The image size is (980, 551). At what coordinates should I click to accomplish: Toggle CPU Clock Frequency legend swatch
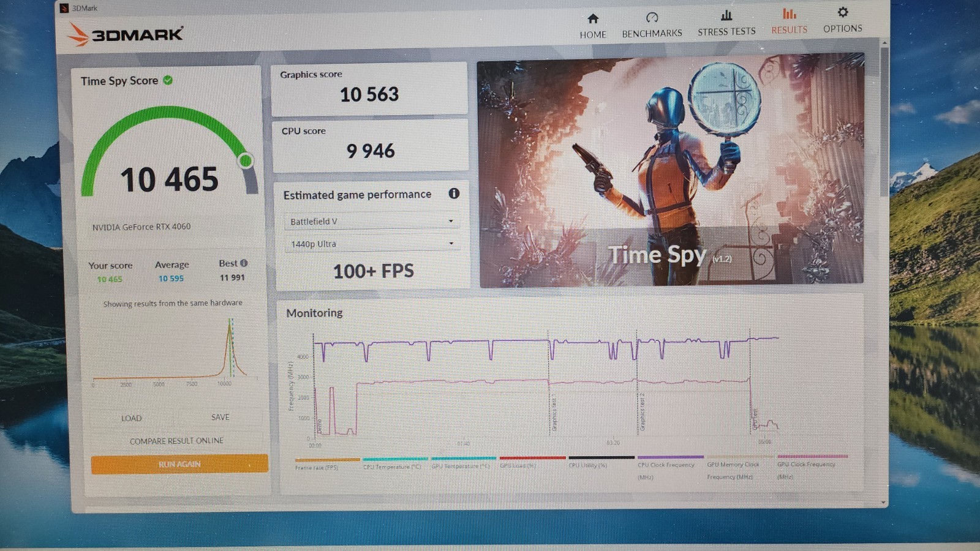click(x=671, y=457)
